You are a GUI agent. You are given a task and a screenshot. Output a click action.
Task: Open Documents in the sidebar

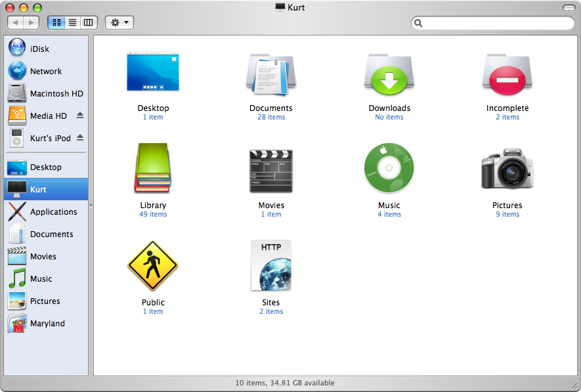46,234
